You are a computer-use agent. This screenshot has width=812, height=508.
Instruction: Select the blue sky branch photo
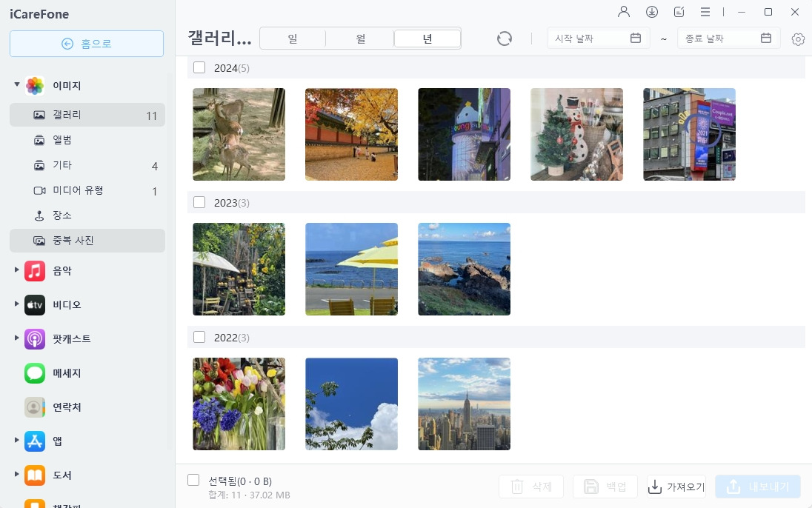pyautogui.click(x=352, y=404)
